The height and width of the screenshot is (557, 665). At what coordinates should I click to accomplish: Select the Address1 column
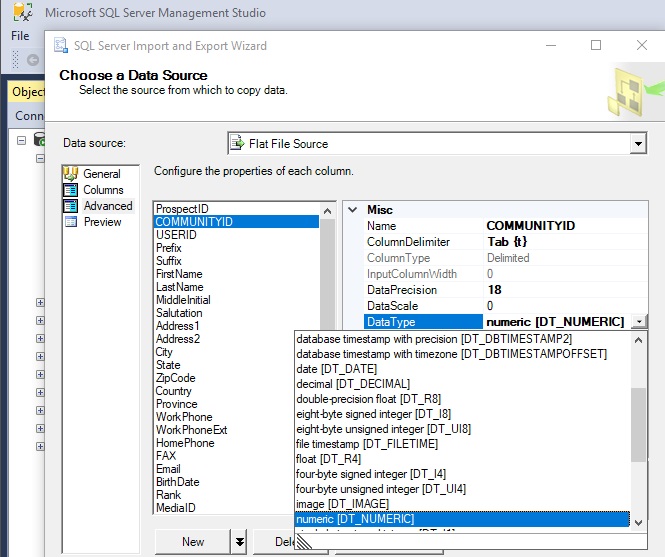[177, 326]
